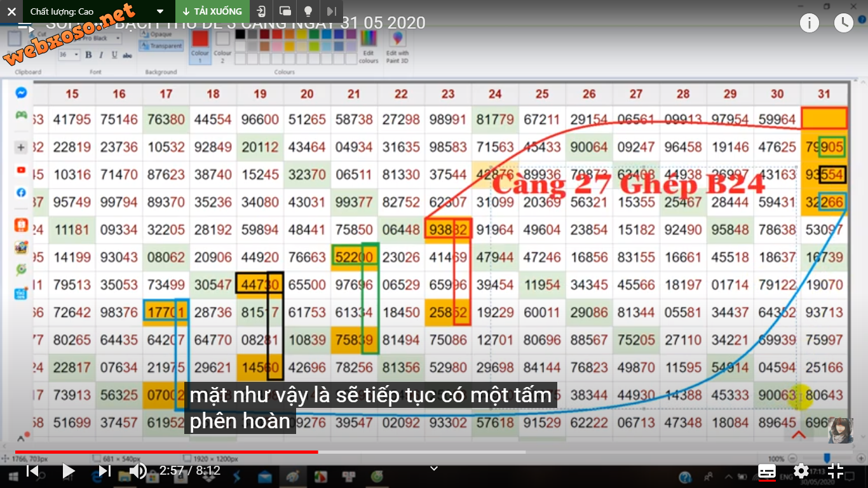This screenshot has width=868, height=488.
Task: Click the game thumbnail icon in sidebar
Action: (21, 248)
